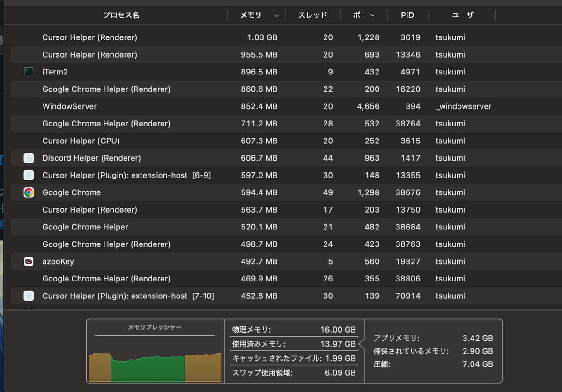Click the 4,656 ports value

pyautogui.click(x=368, y=106)
